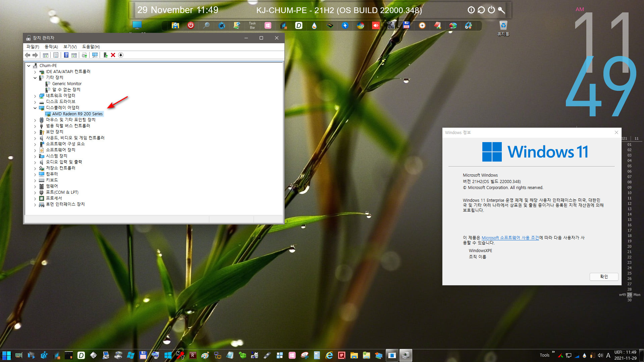Select the 펌웨어 tree item

pyautogui.click(x=52, y=186)
